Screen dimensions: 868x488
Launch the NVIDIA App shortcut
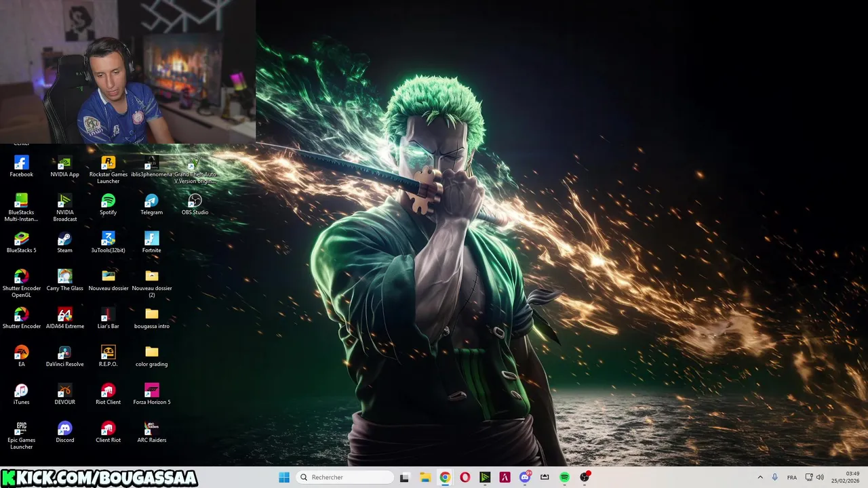pos(64,166)
